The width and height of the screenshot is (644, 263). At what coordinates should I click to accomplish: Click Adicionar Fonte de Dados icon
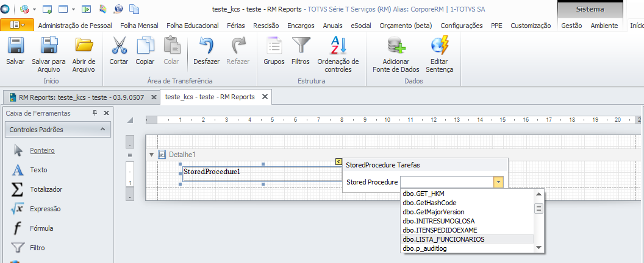396,45
